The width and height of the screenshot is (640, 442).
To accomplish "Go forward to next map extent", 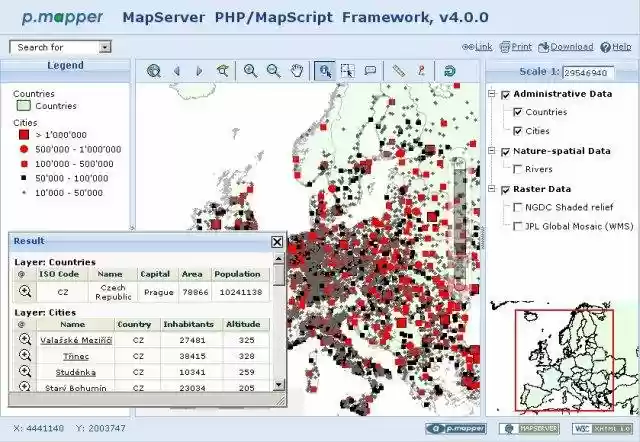I will [x=199, y=71].
